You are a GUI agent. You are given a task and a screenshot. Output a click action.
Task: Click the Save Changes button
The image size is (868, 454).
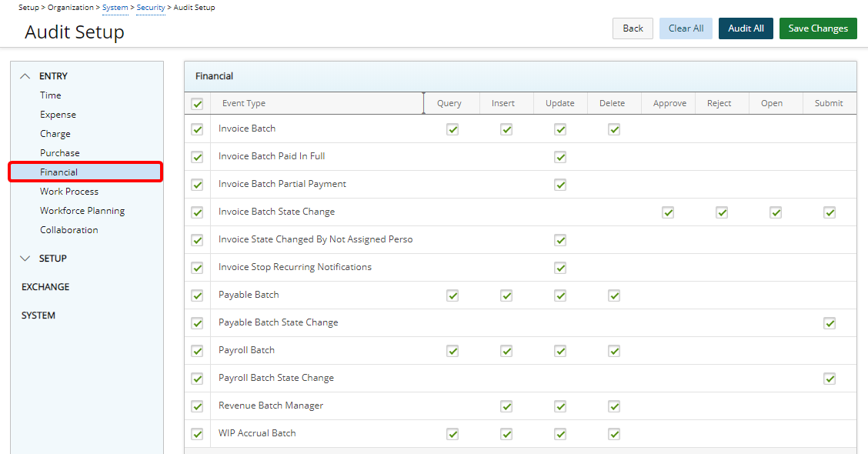818,28
